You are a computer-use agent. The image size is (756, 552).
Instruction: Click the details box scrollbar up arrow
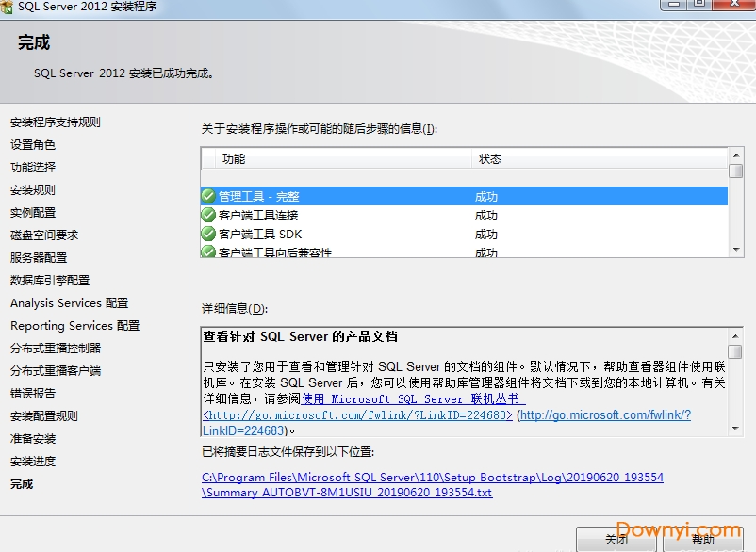(x=735, y=334)
